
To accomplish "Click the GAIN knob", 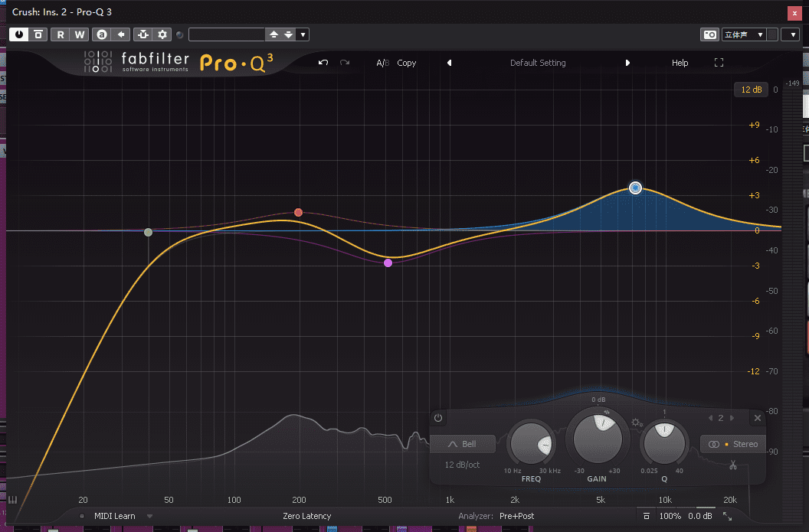I will coord(598,439).
